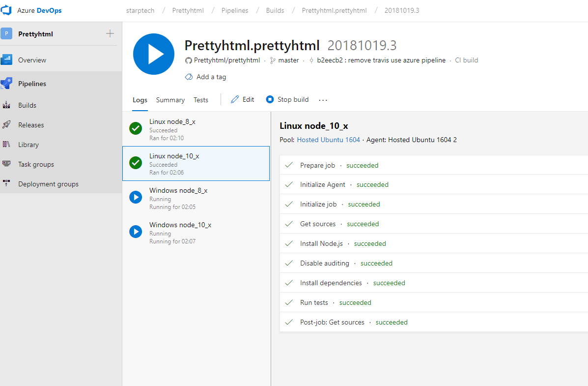Open the Run tests step log
The height and width of the screenshot is (386, 588).
(434, 302)
